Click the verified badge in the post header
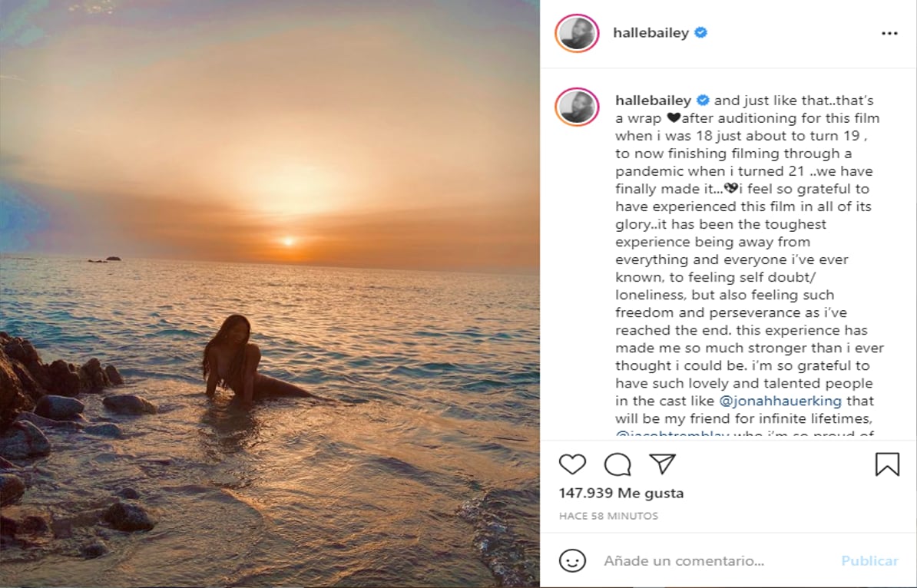 (701, 33)
